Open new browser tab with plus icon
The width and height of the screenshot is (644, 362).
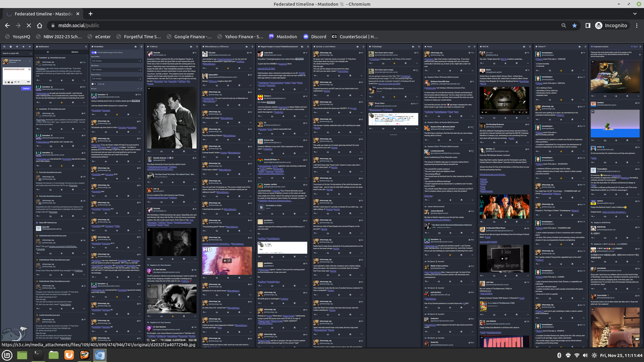[x=90, y=13]
